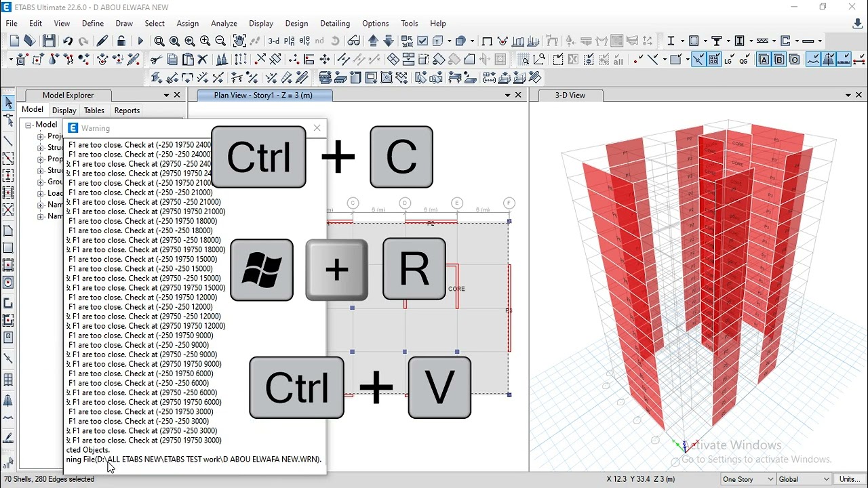The width and height of the screenshot is (868, 488).
Task: Click the pencil refresh icon
Action: click(x=102, y=41)
